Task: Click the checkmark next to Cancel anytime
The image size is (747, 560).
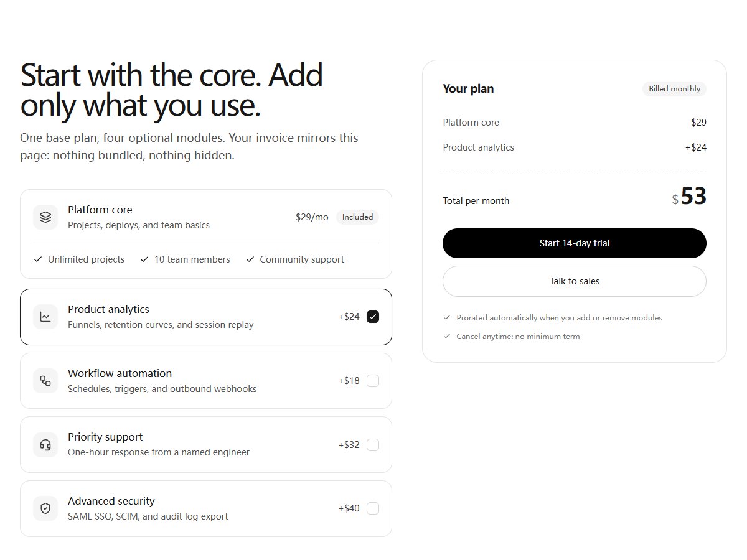Action: point(447,336)
